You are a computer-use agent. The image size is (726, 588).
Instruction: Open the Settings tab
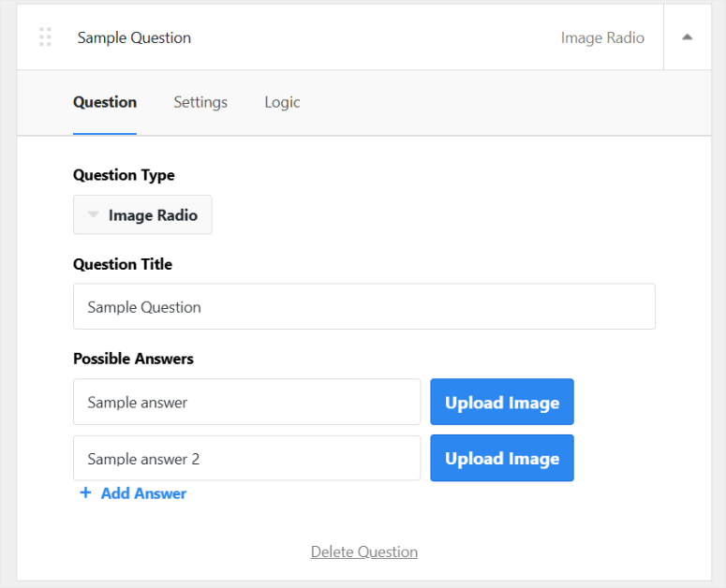[200, 102]
